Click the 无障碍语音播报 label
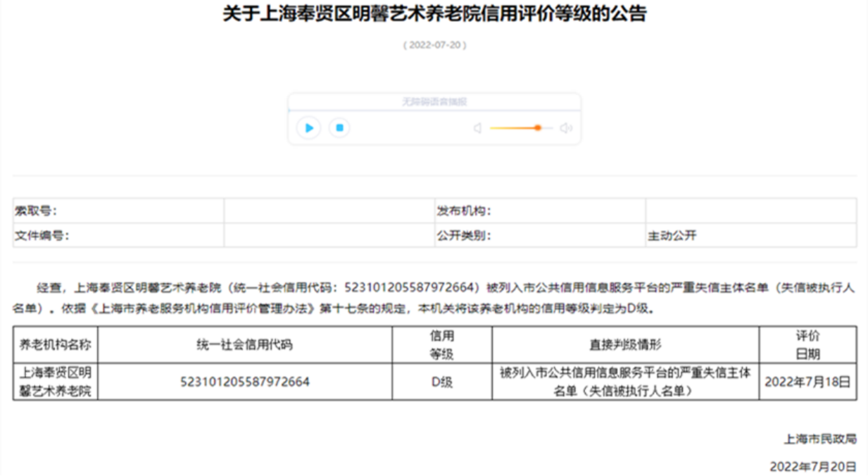The width and height of the screenshot is (868, 476). click(x=434, y=102)
